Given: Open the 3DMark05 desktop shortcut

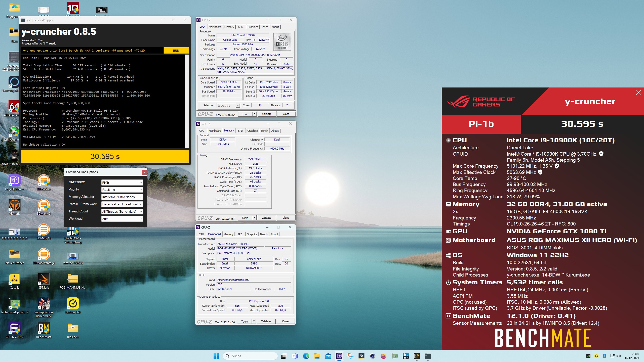Looking at the screenshot, I should 44,183.
